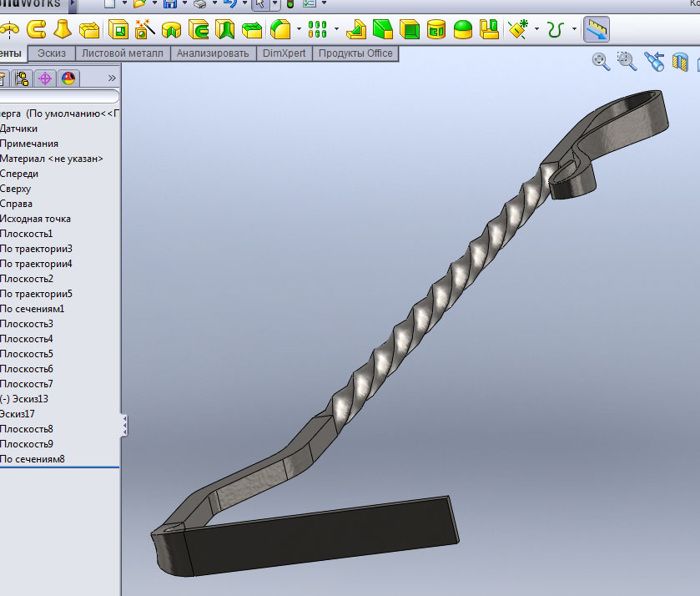Expand the manager tabs with double chevron
This screenshot has width=700, height=596.
pos(112,78)
